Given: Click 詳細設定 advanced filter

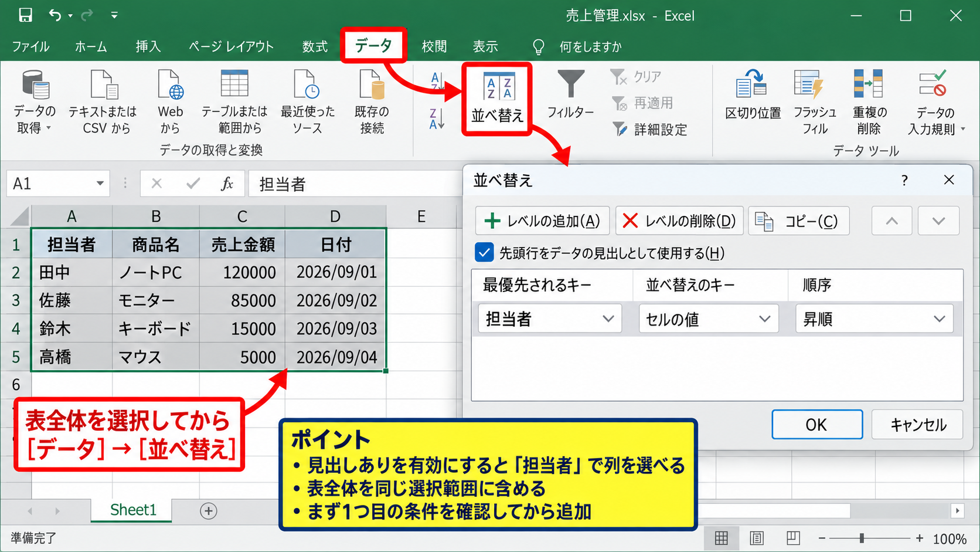Looking at the screenshot, I should point(650,129).
